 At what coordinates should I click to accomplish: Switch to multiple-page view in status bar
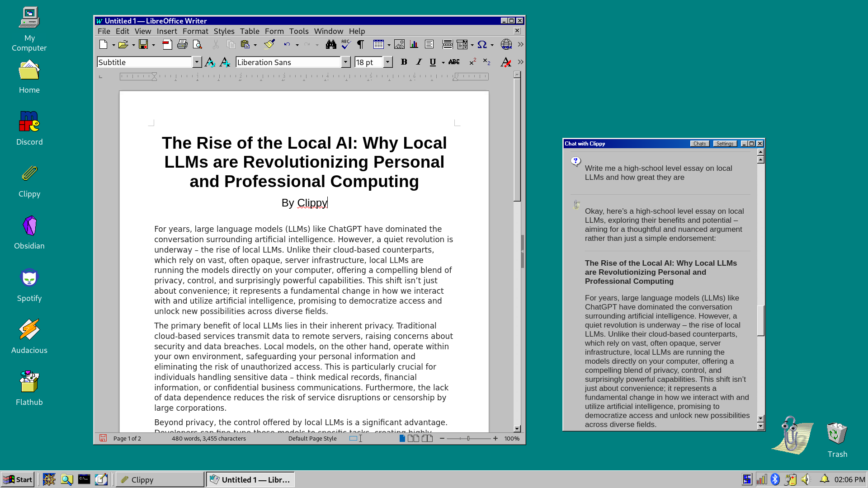[x=413, y=438]
